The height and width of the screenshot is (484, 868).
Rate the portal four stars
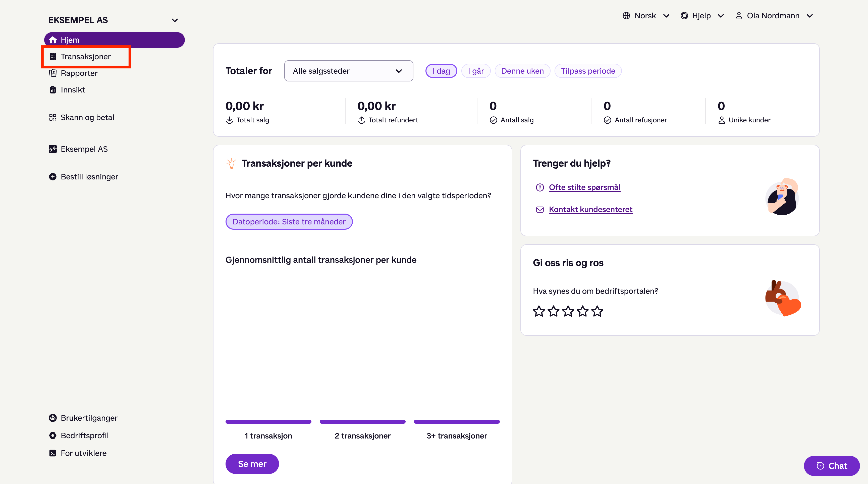[x=583, y=311]
